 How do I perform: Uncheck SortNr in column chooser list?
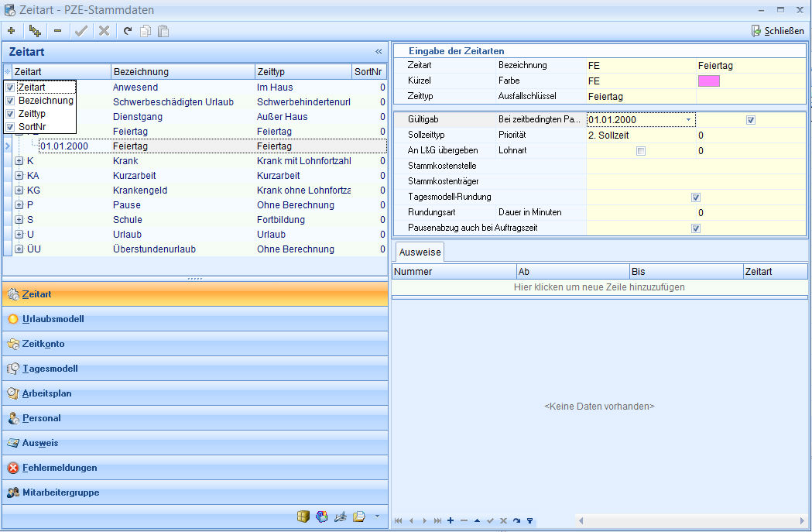pyautogui.click(x=10, y=126)
